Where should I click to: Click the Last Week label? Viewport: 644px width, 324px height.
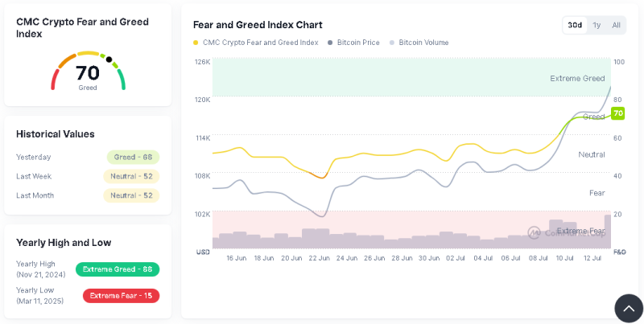(34, 176)
